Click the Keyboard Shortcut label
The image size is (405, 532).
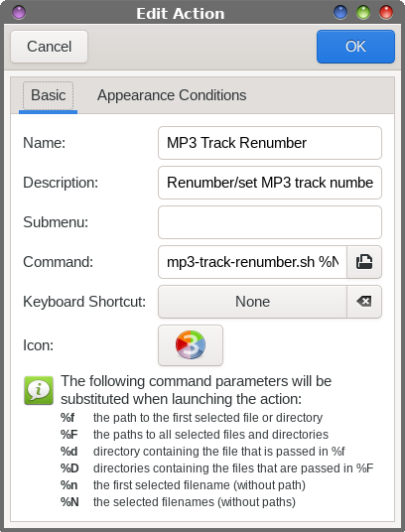tap(84, 302)
